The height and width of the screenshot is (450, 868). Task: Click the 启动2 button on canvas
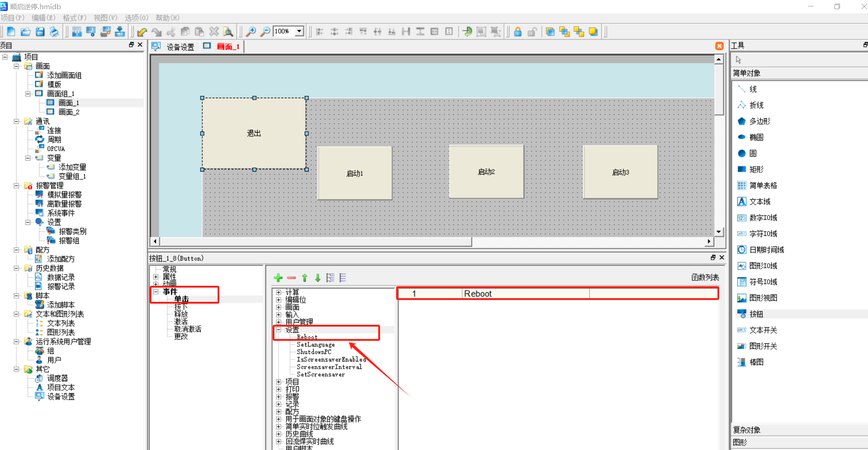[486, 172]
